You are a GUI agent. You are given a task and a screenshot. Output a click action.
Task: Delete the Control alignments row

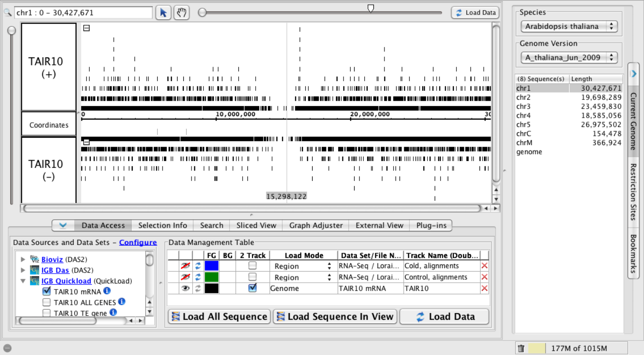[x=484, y=277]
